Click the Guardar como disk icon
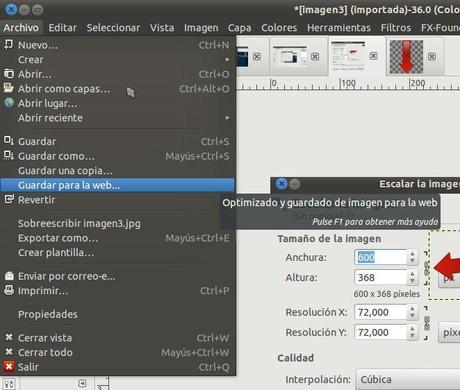 point(9,155)
